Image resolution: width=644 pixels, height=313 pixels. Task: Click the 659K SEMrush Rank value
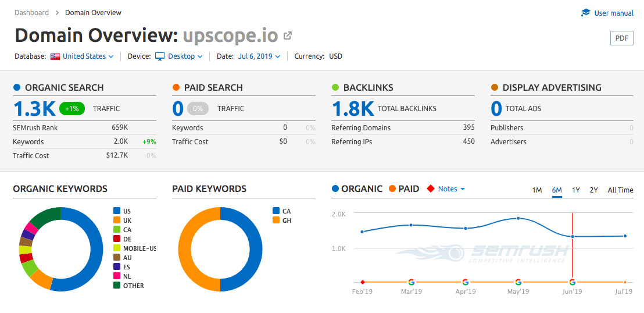pyautogui.click(x=119, y=127)
